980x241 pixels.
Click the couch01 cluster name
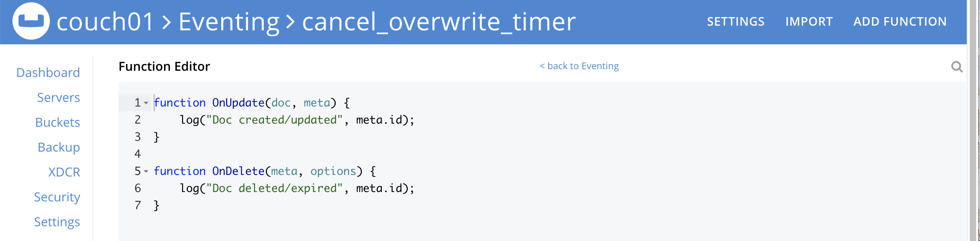105,22
